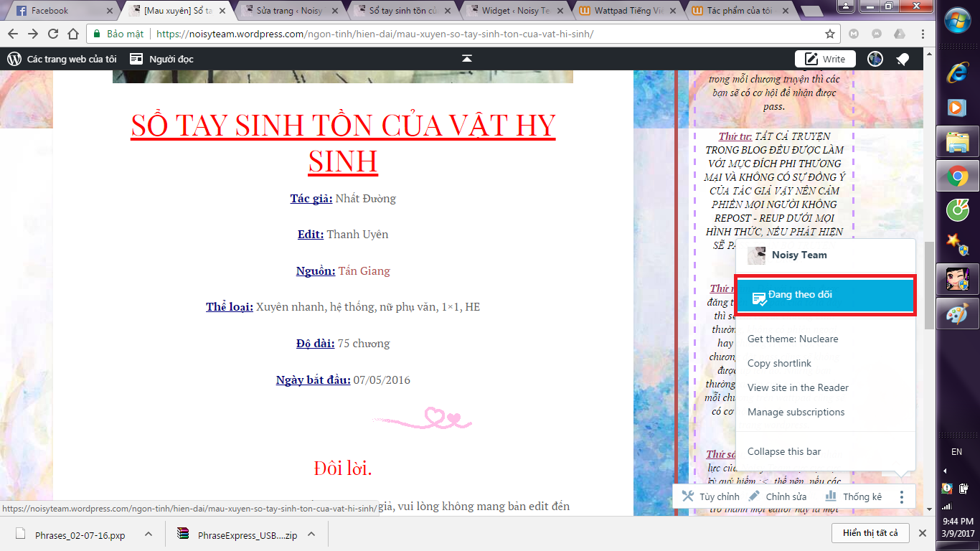
Task: Open Windows Media Player from the taskbar
Action: [x=957, y=106]
